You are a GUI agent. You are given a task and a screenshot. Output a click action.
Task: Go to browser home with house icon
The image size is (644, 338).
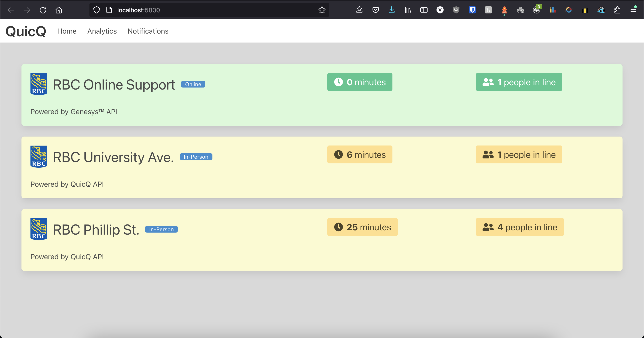[x=59, y=10]
